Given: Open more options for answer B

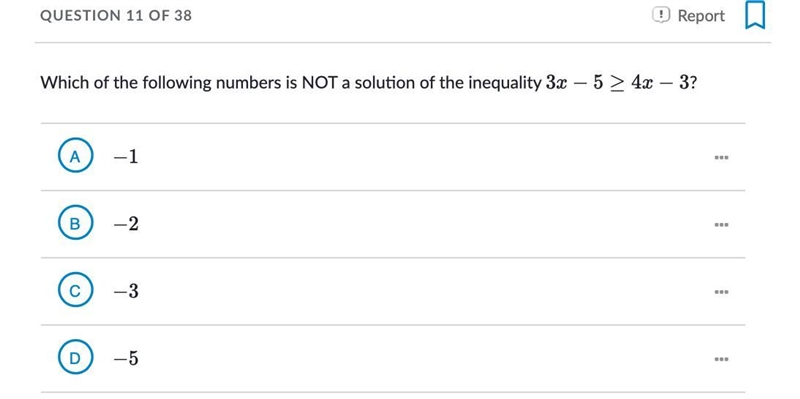Looking at the screenshot, I should 721,225.
